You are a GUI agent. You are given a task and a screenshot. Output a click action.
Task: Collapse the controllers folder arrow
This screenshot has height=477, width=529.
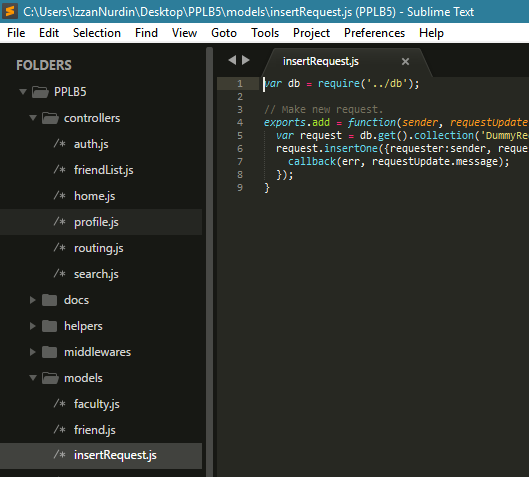click(x=33, y=118)
